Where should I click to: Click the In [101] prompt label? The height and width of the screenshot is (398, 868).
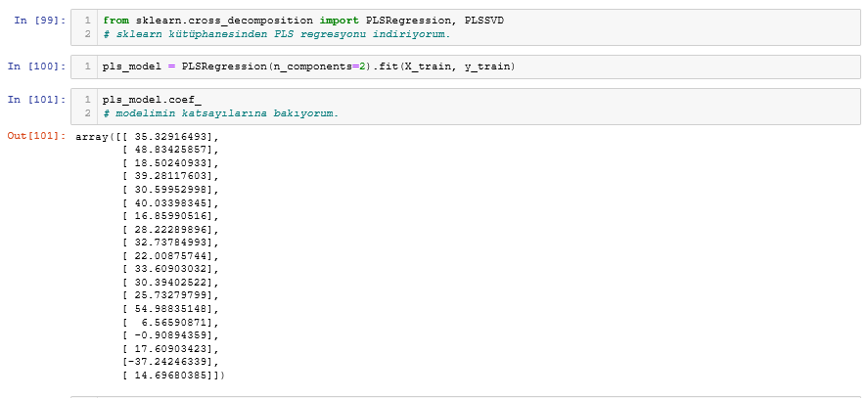36,100
